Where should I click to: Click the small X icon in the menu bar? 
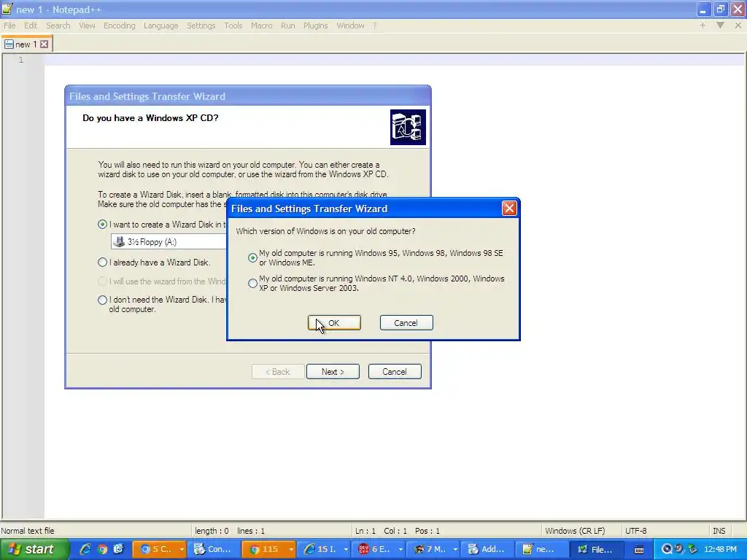(738, 26)
